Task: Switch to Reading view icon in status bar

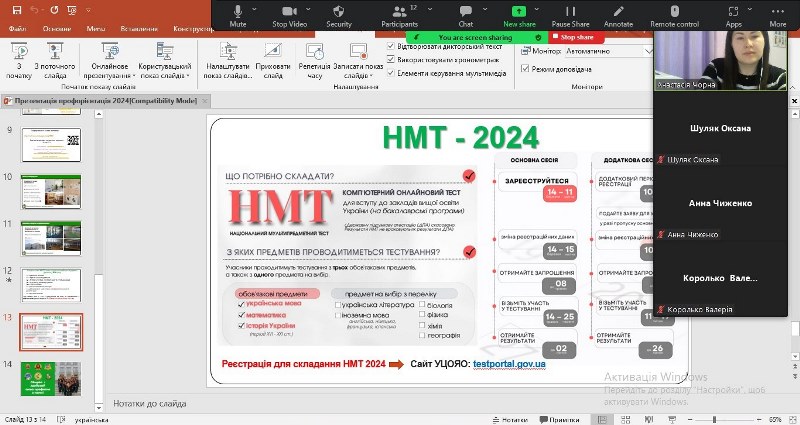Action: coord(648,419)
